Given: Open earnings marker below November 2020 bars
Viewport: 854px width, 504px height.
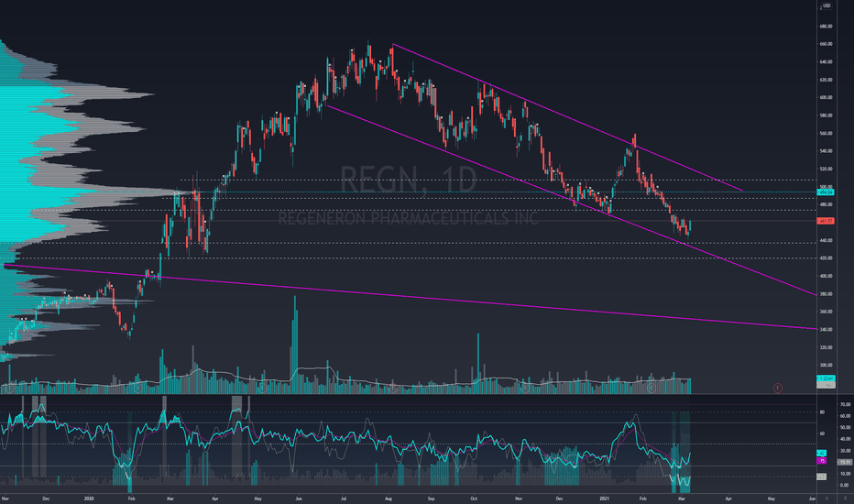Looking at the screenshot, I should point(524,388).
